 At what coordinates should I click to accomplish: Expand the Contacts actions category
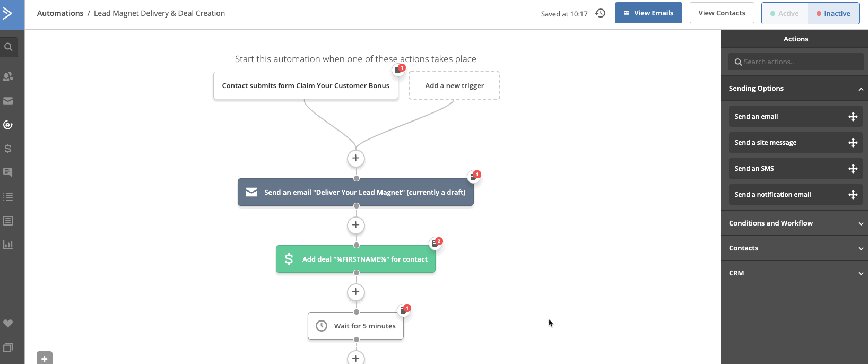(x=794, y=248)
